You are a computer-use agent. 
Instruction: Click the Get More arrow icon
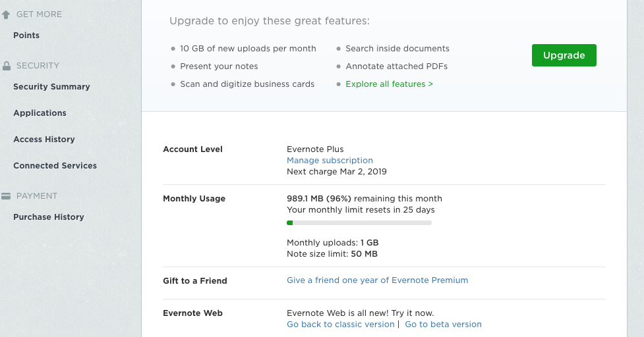(x=6, y=14)
